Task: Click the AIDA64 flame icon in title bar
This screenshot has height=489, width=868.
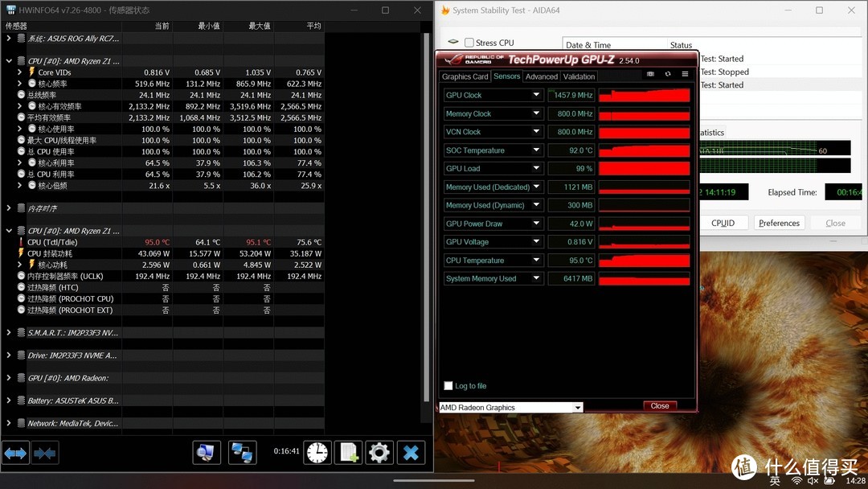Action: 445,10
